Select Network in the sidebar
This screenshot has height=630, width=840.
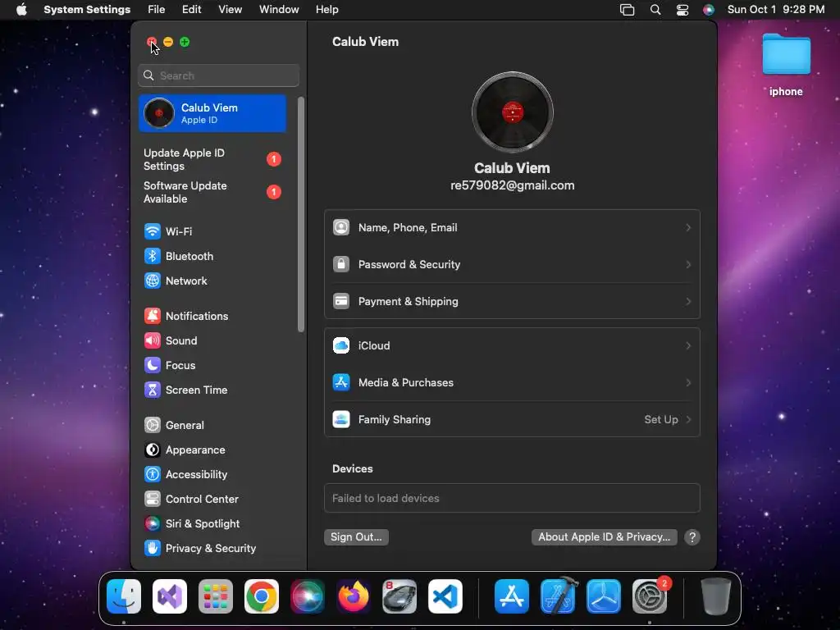click(x=212, y=281)
